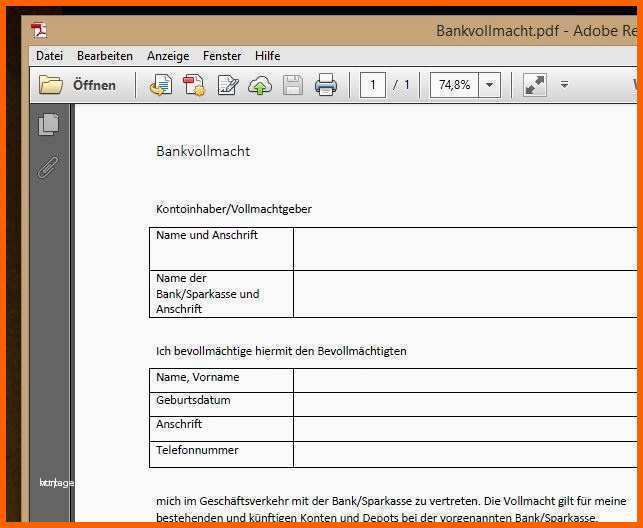Click the Telefonnummer cell
Viewport: 643px width, 528px height.
tap(221, 454)
